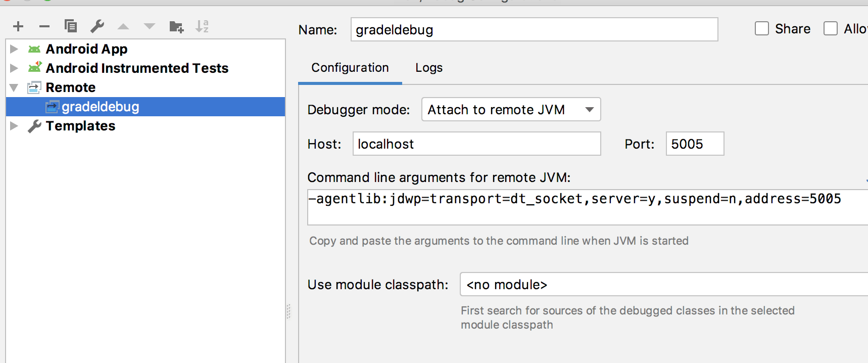Sort configurations alphabetically icon

tap(202, 26)
